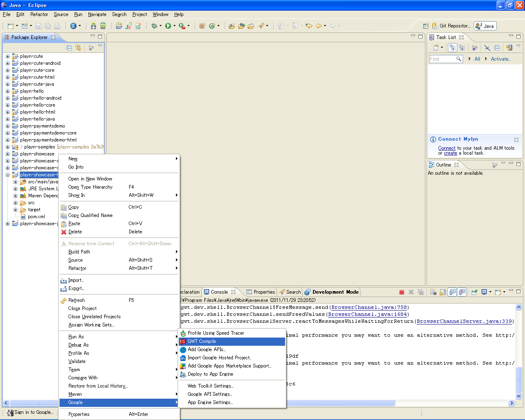Click the Connect link in Mylyn panel
The height and width of the screenshot is (420, 525).
coord(447,148)
